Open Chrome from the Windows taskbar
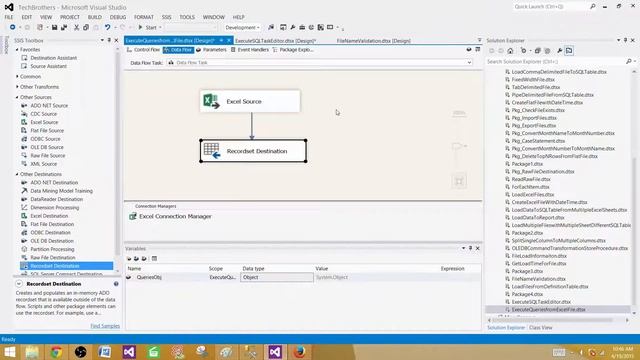This screenshot has width=640, height=360. click(56, 352)
